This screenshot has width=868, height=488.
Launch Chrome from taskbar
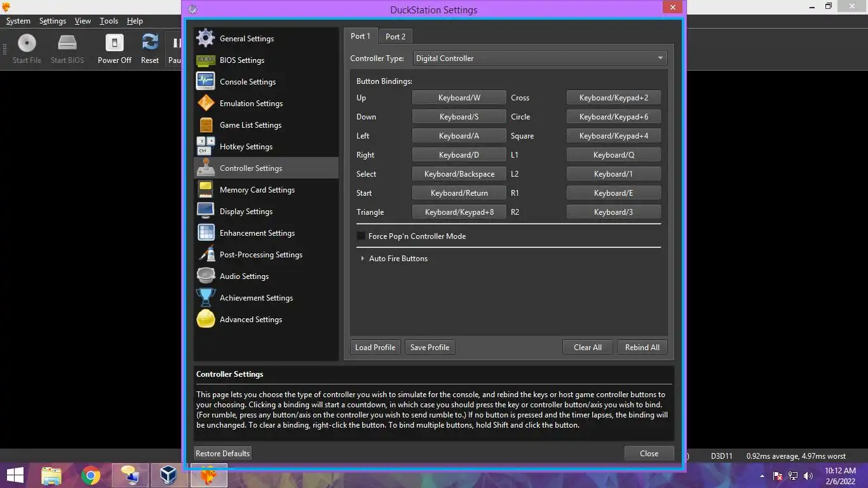(91, 475)
